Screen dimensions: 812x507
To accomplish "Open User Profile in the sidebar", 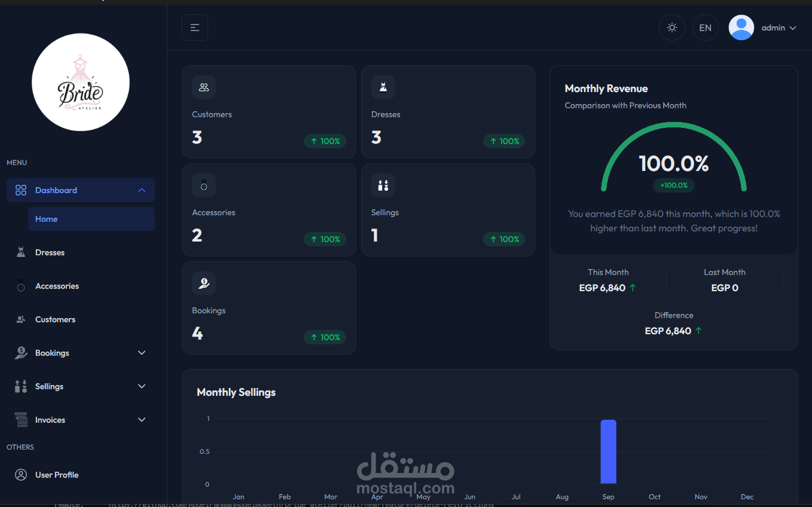I will coord(81,475).
